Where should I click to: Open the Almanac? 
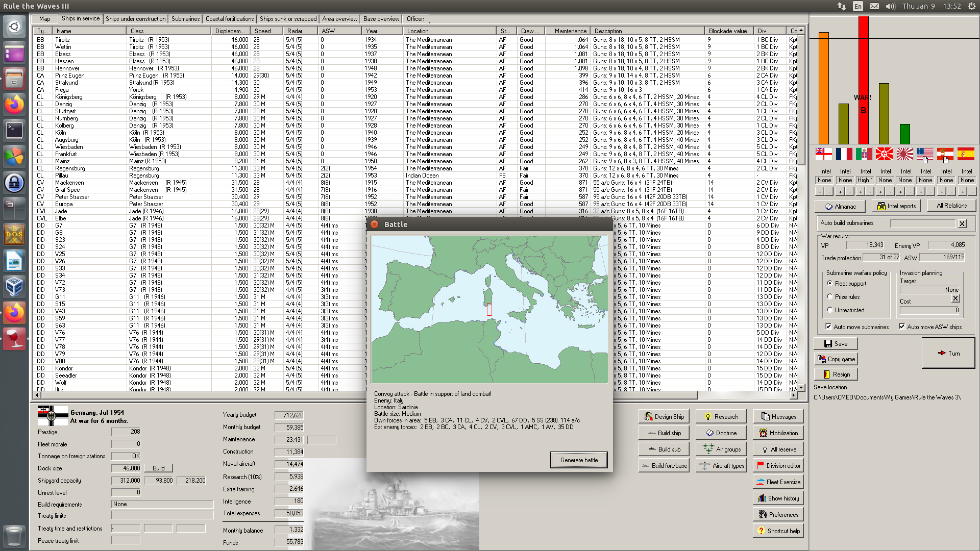[x=840, y=206]
